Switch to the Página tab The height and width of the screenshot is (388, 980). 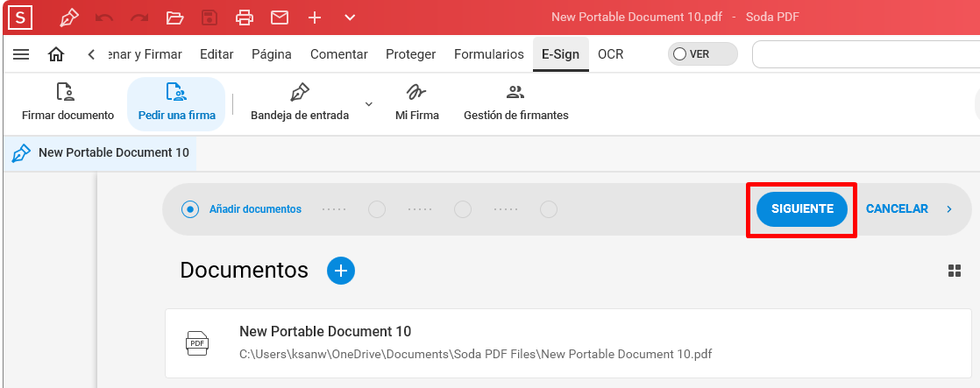[x=271, y=54]
